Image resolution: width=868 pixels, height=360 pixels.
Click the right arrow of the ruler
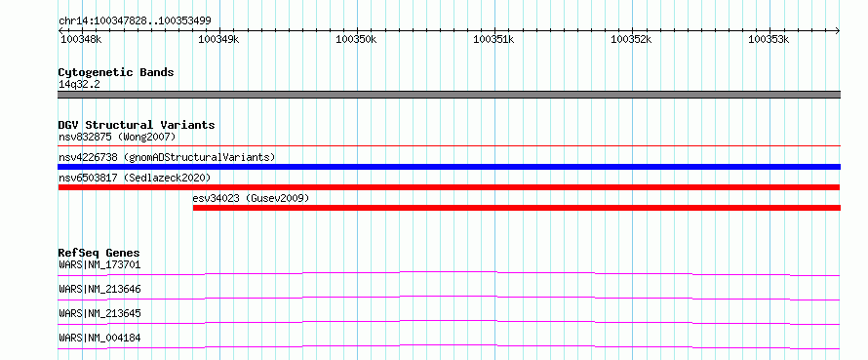838,30
